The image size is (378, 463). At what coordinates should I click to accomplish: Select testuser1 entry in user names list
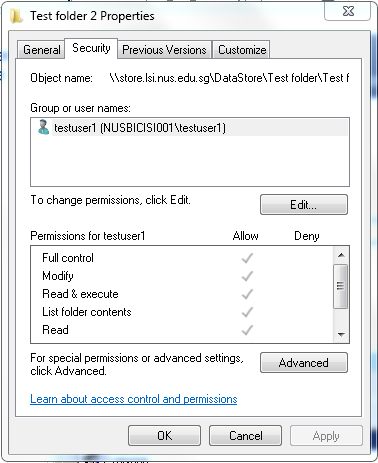tap(190, 128)
